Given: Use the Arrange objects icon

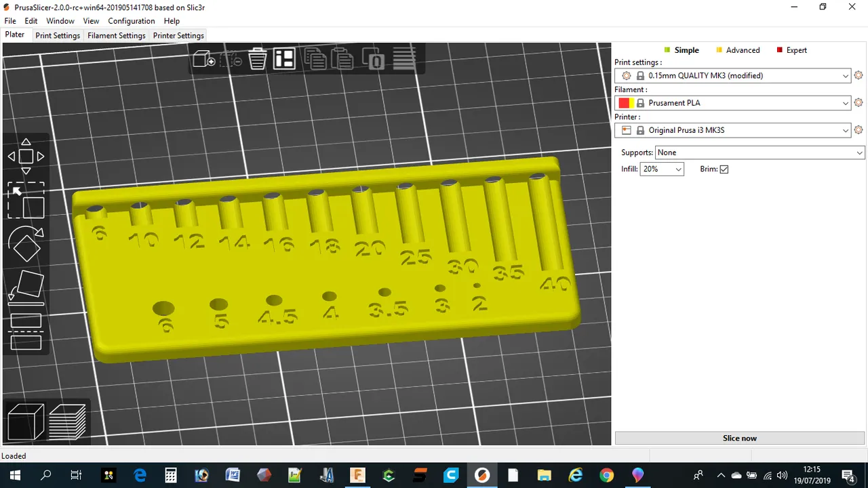Looking at the screenshot, I should (284, 60).
